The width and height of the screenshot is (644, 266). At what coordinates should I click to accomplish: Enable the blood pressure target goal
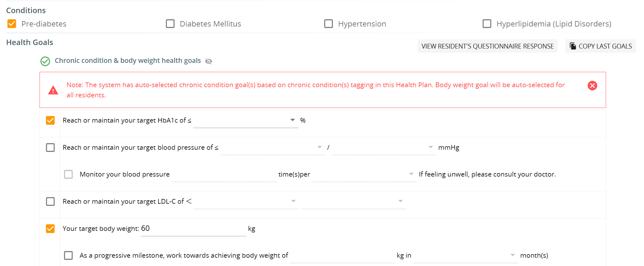click(50, 148)
